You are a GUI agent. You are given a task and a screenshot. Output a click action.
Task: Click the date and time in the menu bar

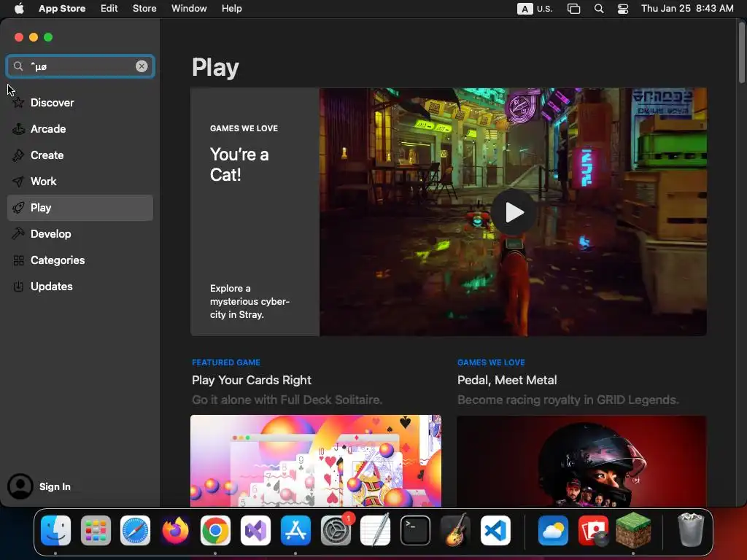click(x=687, y=9)
